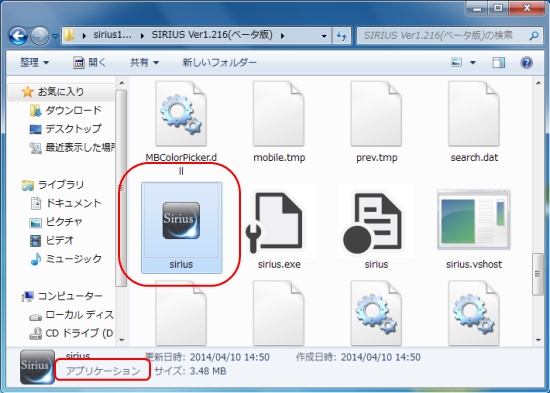Open the address bar history dropdown
This screenshot has width=550, height=393.
324,36
